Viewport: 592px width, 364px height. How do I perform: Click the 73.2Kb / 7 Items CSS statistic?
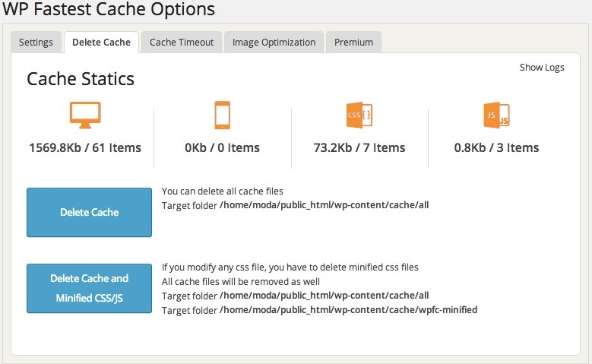[359, 147]
